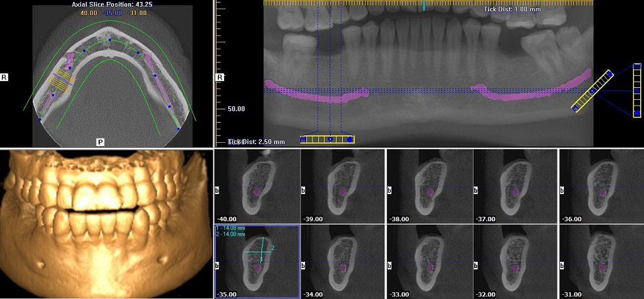Click the '2' label on cyan measurement line
The image size is (644, 299).
[x=272, y=248]
